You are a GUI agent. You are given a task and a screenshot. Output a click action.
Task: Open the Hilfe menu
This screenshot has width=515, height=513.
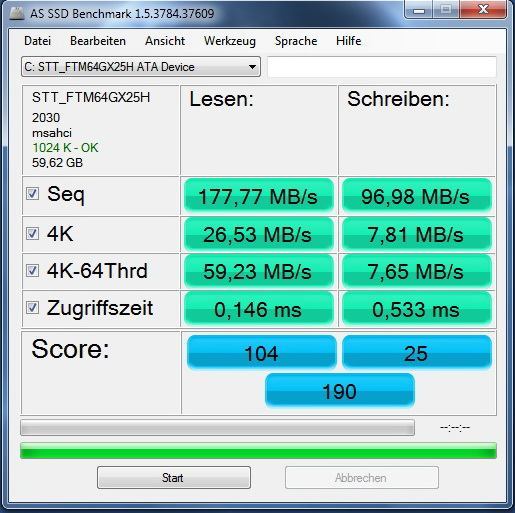(349, 41)
